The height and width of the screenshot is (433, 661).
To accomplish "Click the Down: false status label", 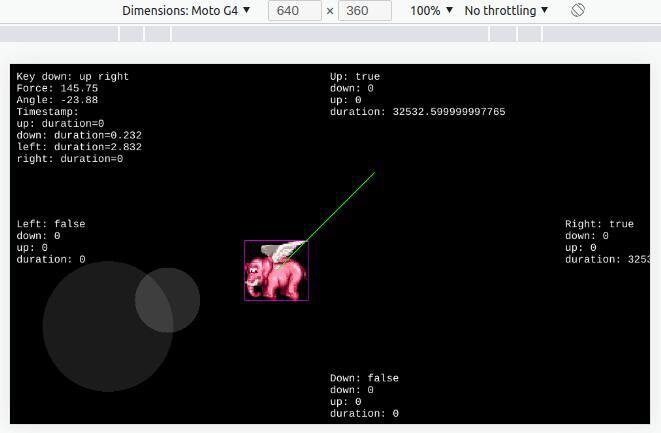I will [x=364, y=378].
